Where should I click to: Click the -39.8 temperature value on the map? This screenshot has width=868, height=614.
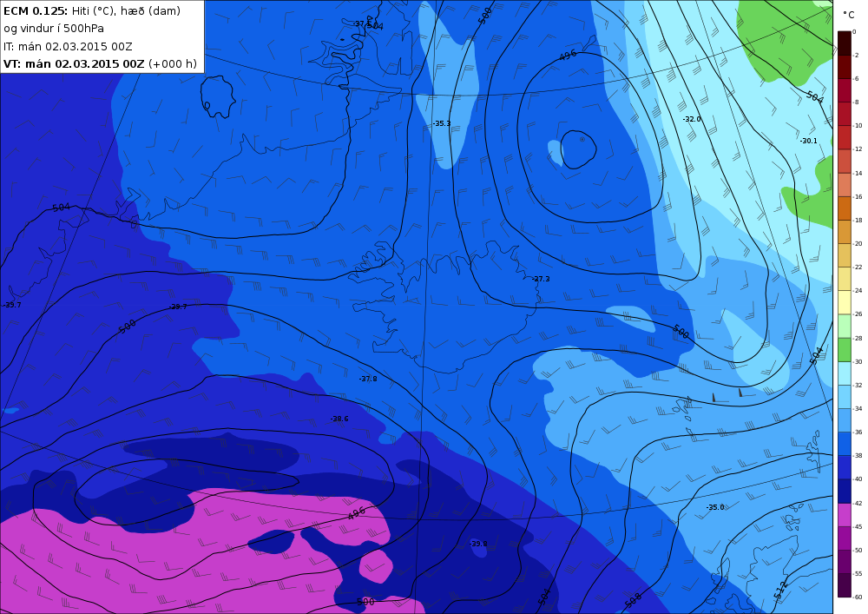(x=478, y=544)
